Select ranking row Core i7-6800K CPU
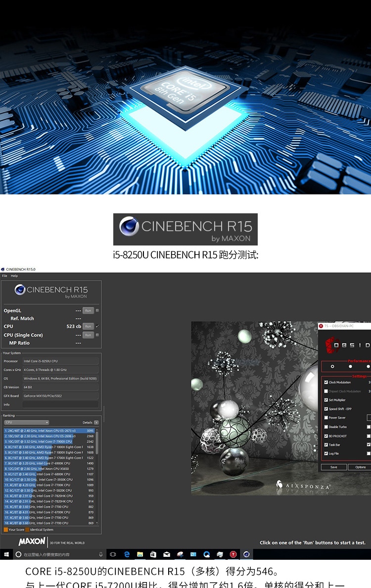371x588 pixels. click(x=49, y=474)
